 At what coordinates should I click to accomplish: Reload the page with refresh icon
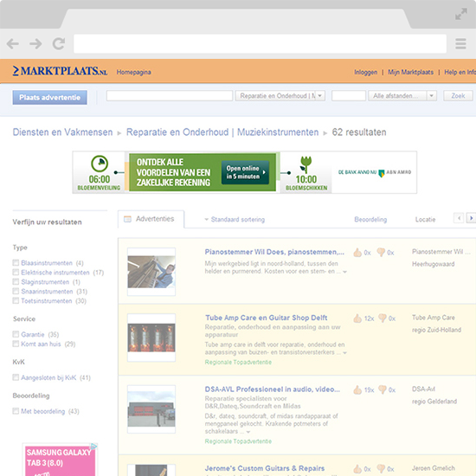coord(59,44)
